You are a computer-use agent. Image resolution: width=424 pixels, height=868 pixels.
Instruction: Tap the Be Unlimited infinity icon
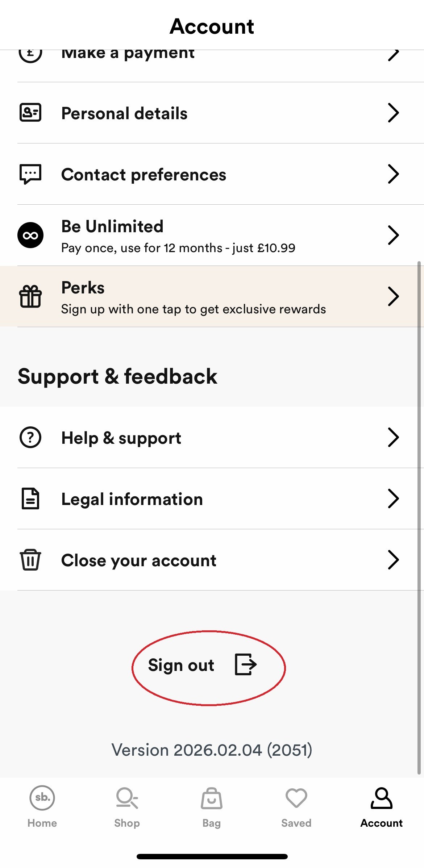coord(30,235)
